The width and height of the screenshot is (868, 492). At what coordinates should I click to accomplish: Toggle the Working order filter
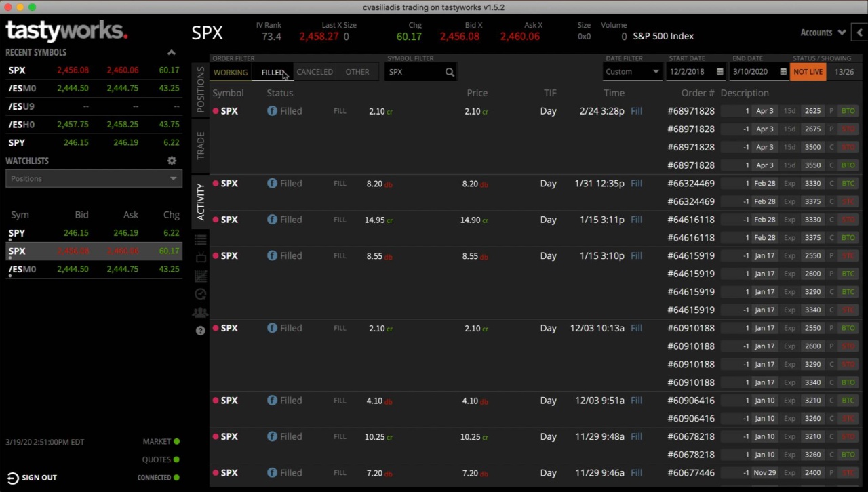(x=231, y=72)
